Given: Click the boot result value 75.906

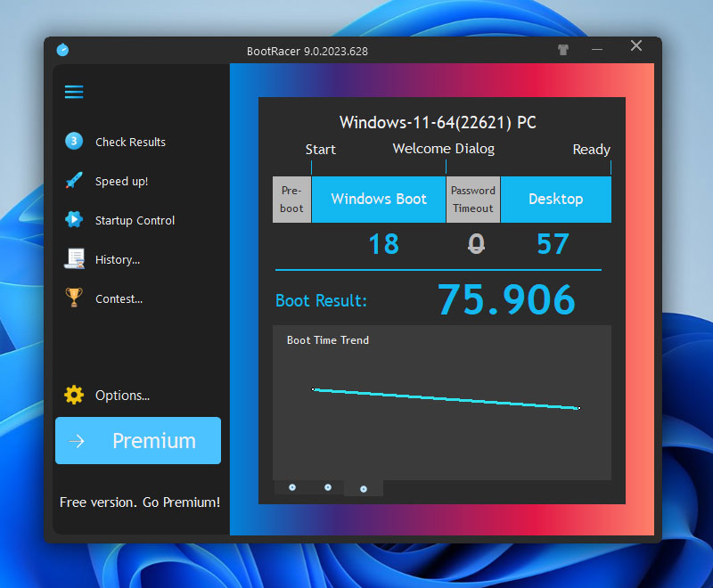Looking at the screenshot, I should point(506,299).
